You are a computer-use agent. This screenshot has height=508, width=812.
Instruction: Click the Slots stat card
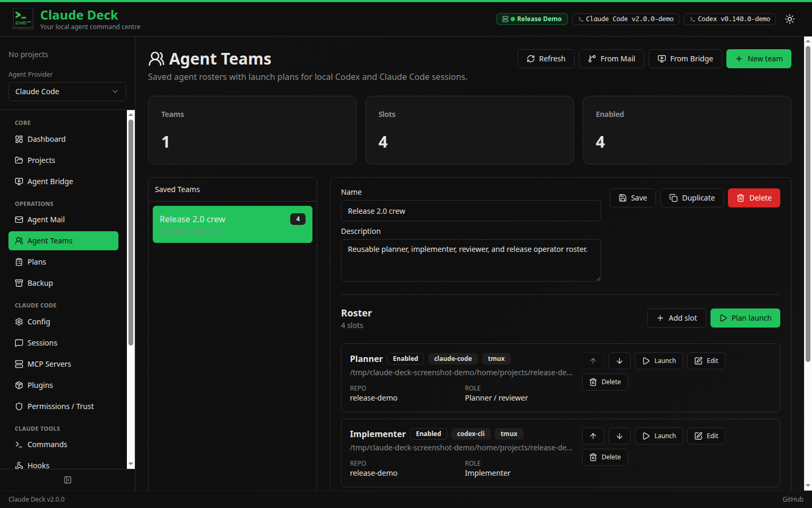469,130
